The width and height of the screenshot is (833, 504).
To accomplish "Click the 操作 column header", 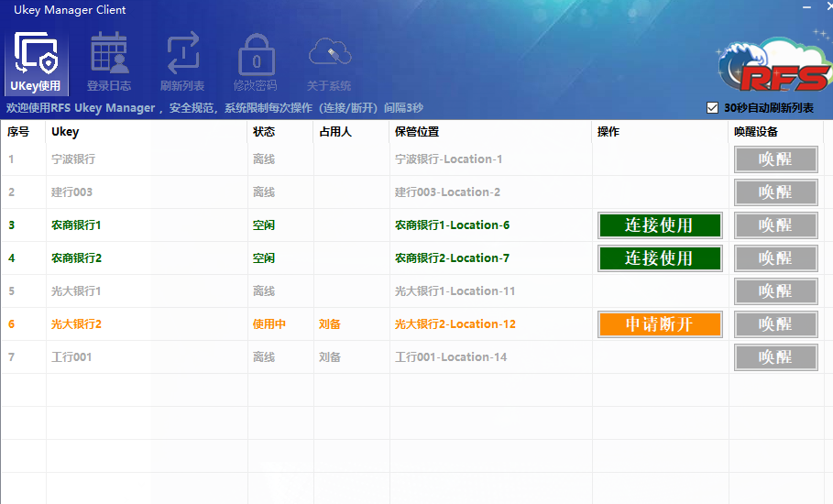I will tap(660, 132).
